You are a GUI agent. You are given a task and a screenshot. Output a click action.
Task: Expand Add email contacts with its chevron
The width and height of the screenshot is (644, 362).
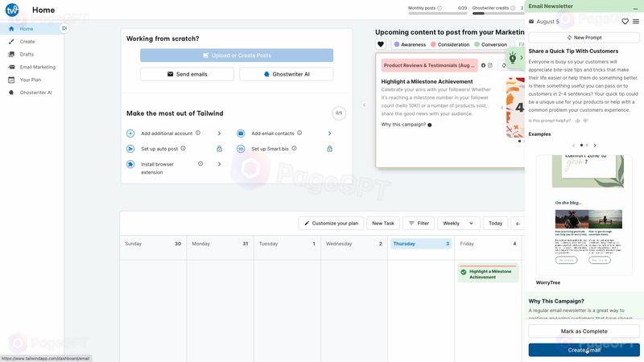pyautogui.click(x=329, y=134)
